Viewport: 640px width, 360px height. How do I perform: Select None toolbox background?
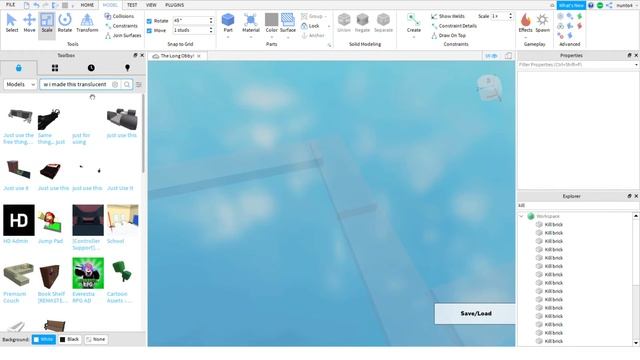click(x=96, y=339)
